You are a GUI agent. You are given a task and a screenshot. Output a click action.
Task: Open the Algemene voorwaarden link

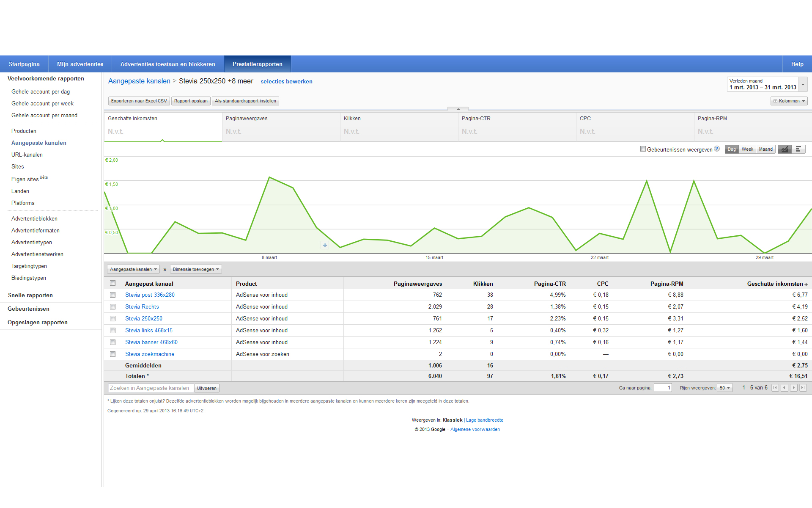tap(475, 429)
